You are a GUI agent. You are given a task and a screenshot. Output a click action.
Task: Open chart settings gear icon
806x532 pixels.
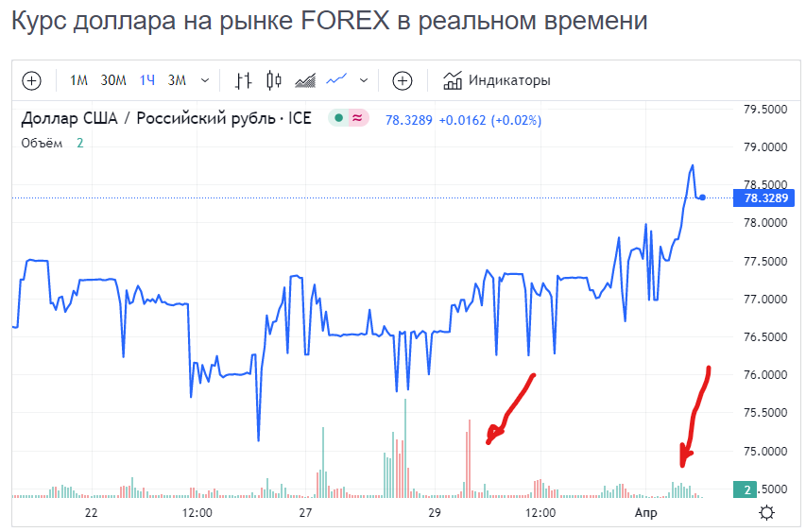(766, 512)
